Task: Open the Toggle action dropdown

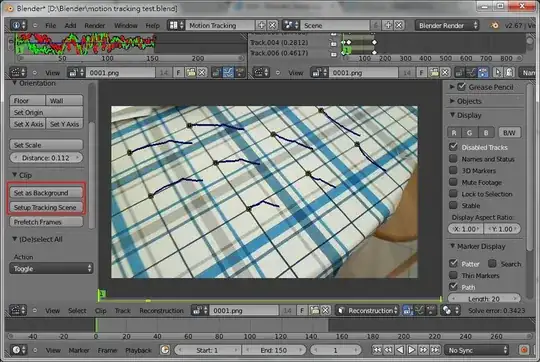Action: point(51,268)
